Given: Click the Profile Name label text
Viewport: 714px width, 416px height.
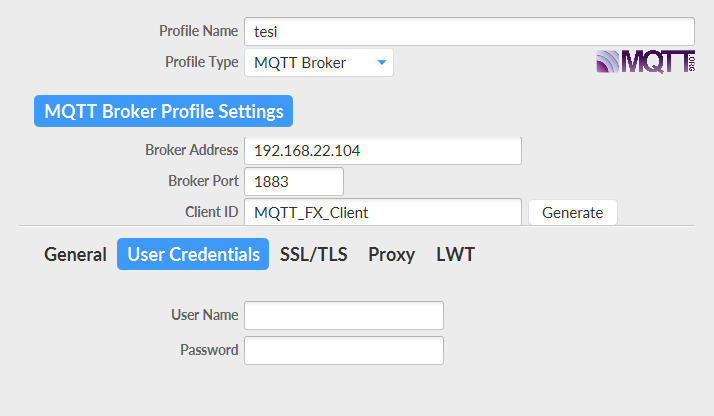Looking at the screenshot, I should [x=199, y=31].
